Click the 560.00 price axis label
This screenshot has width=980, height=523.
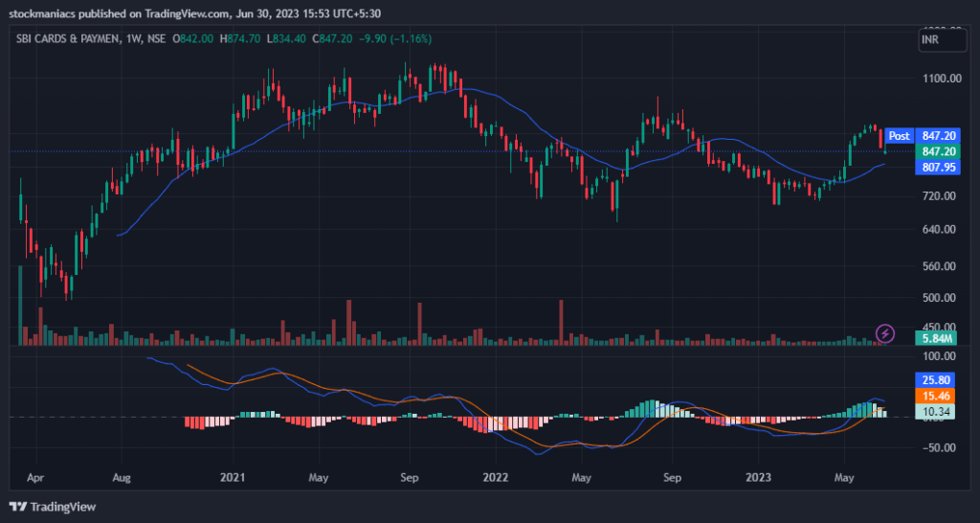click(x=942, y=266)
